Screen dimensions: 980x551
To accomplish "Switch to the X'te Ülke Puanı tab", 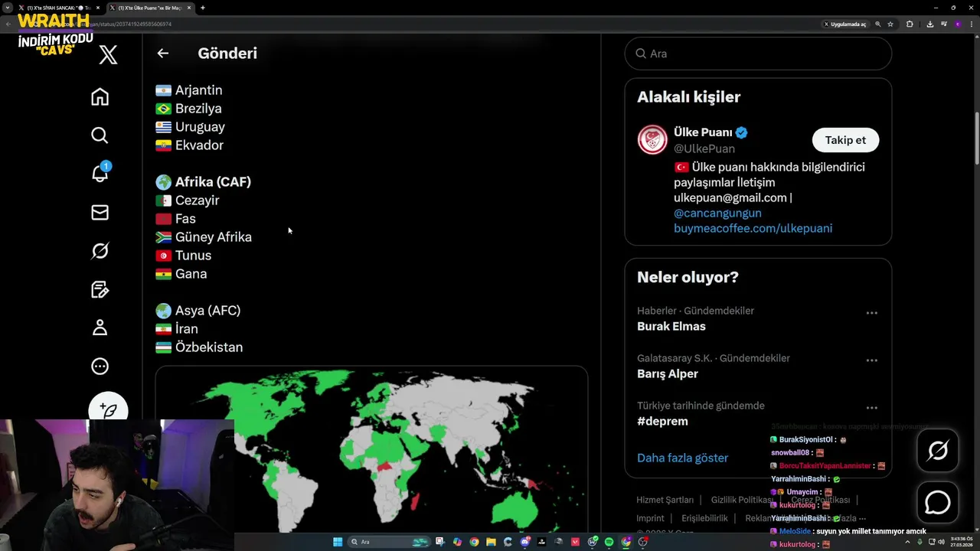I will 150,8.
